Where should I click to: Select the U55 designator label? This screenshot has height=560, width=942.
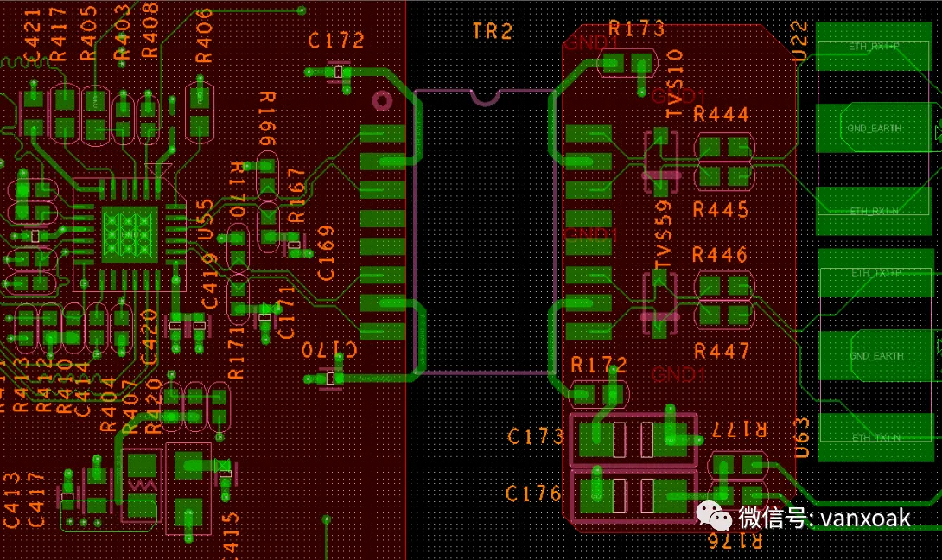206,220
